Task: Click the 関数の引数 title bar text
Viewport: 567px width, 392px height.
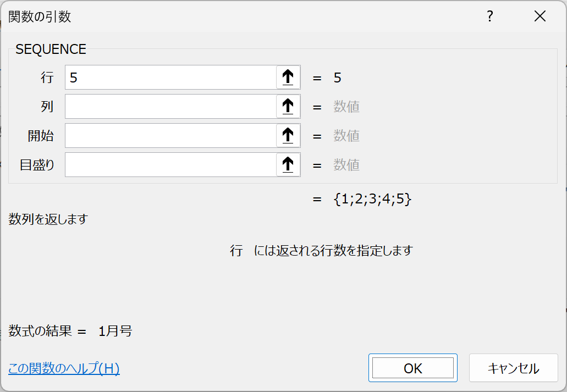Action: 40,17
